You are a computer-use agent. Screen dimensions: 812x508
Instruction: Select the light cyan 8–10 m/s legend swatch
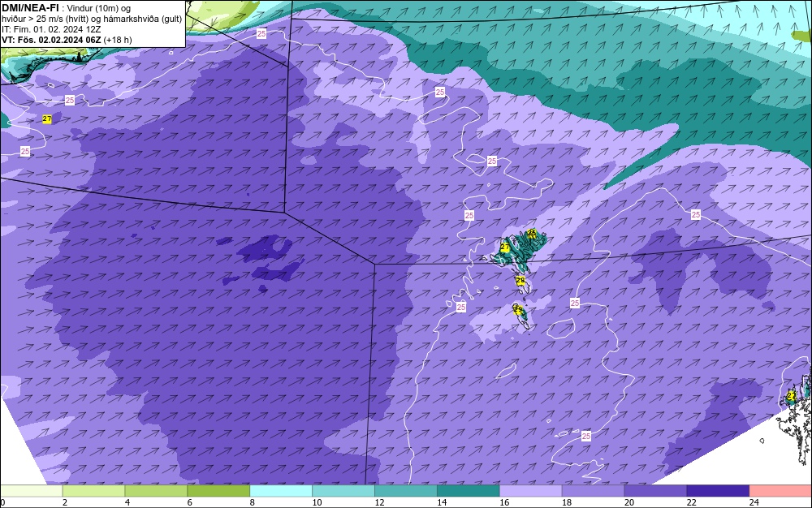point(281,491)
